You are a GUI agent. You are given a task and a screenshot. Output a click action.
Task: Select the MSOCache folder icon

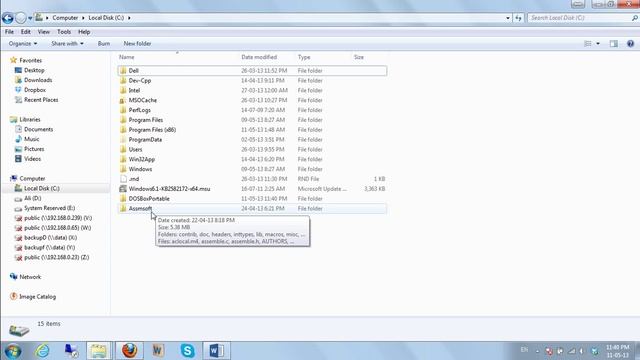(x=123, y=100)
